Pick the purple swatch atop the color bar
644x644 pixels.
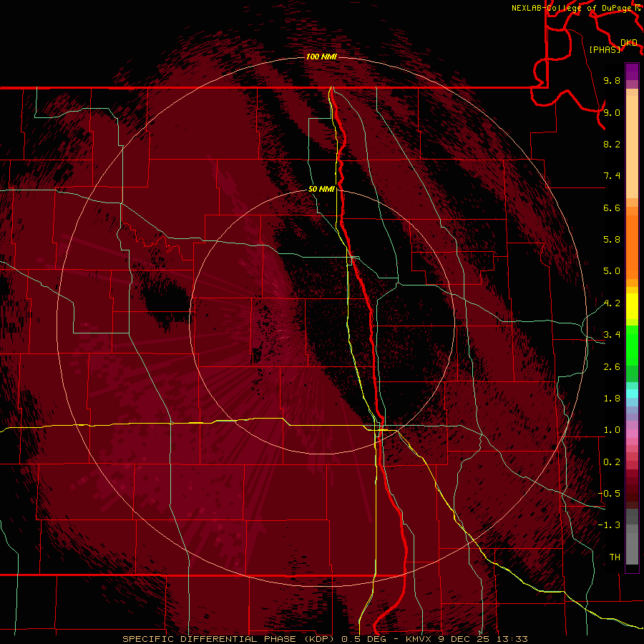pyautogui.click(x=632, y=72)
